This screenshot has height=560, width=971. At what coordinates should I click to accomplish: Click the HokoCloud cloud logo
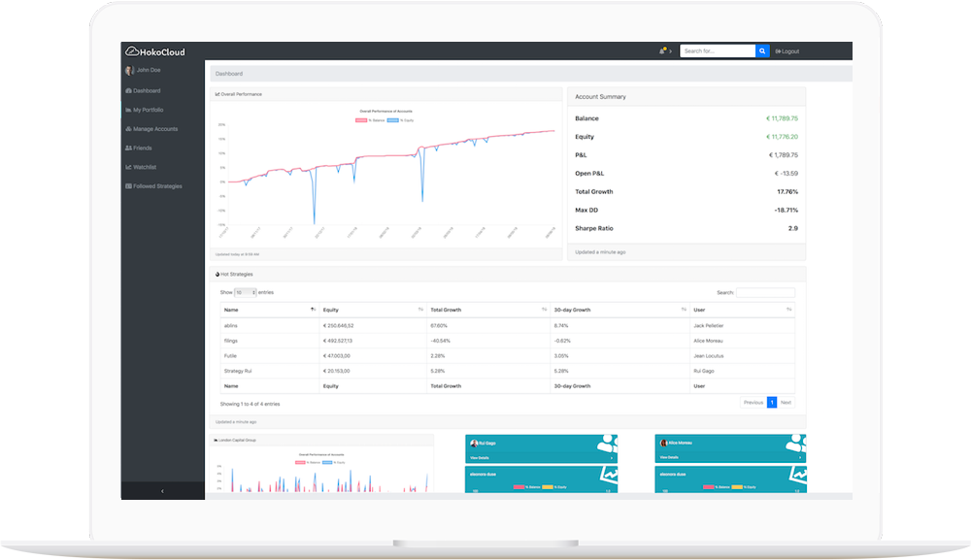coord(129,51)
